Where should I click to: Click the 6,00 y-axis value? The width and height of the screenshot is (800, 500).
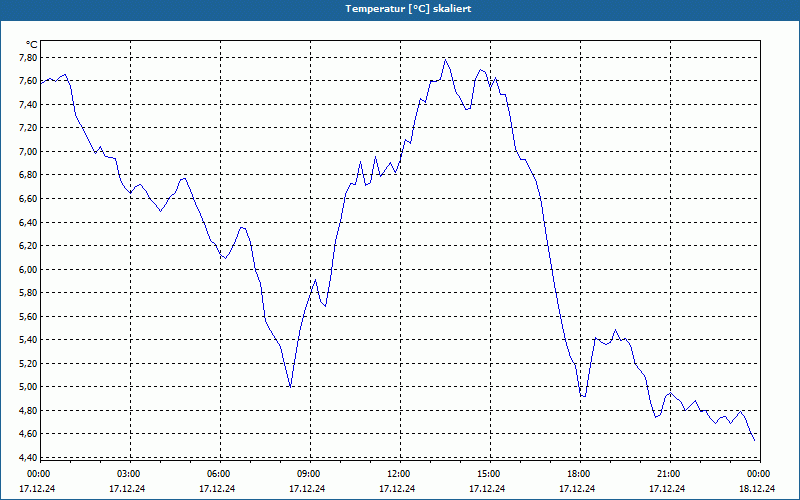[28, 269]
